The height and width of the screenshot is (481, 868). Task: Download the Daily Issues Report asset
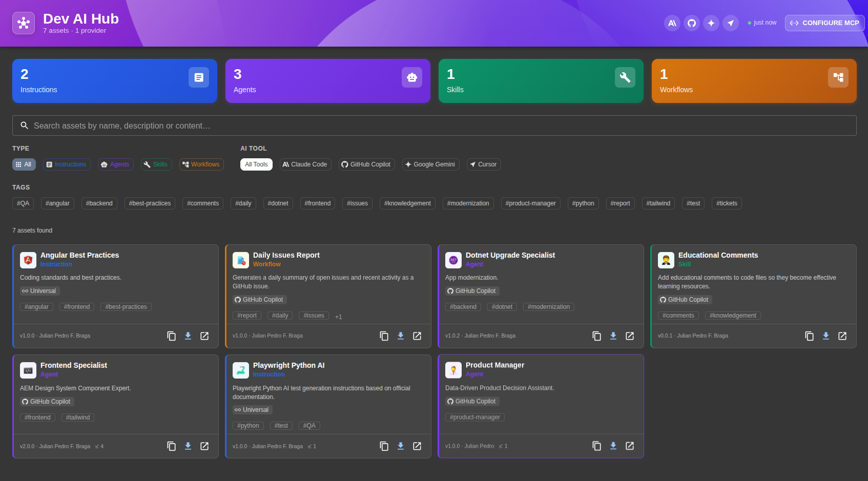tap(401, 336)
